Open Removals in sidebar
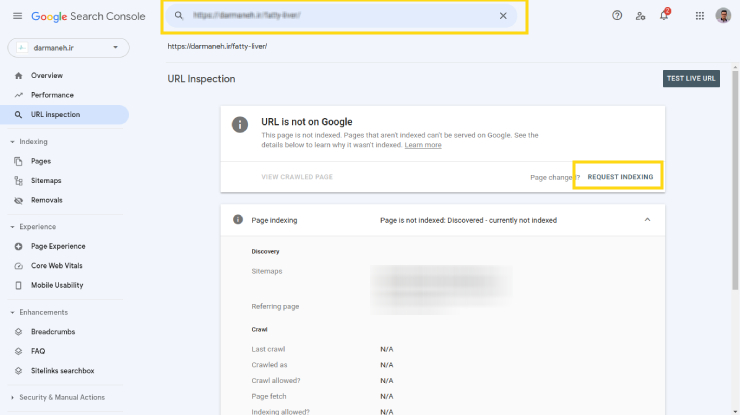This screenshot has height=415, width=740. 47,200
